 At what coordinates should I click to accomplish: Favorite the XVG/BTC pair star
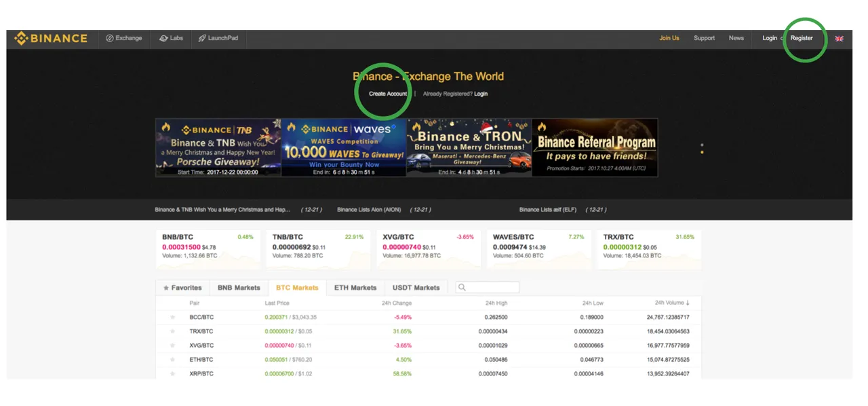[x=172, y=346]
